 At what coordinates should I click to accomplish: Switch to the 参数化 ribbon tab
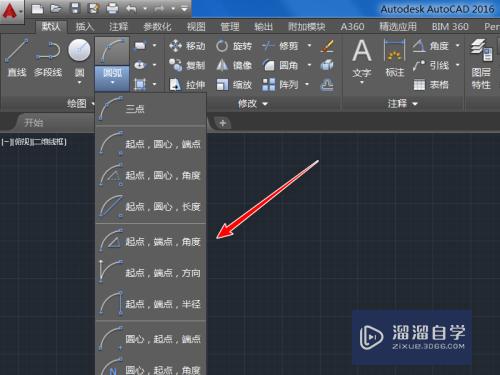157,27
